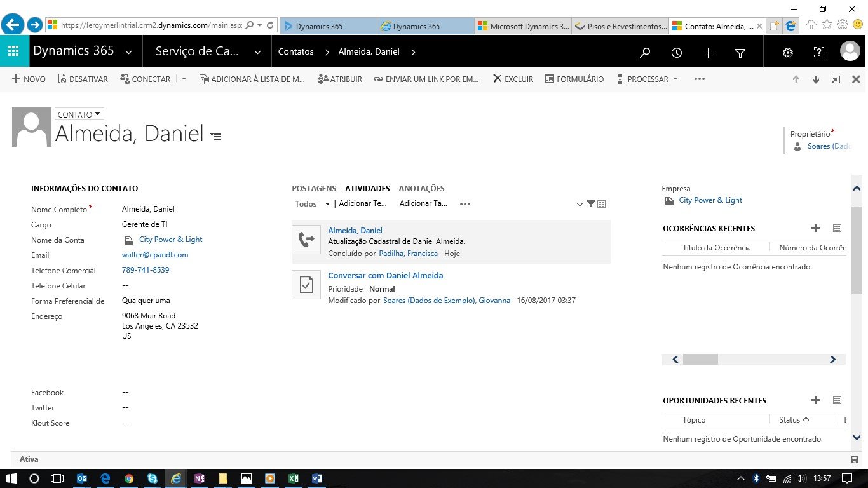
Task: Click the DESATIVAR command
Action: 83,79
